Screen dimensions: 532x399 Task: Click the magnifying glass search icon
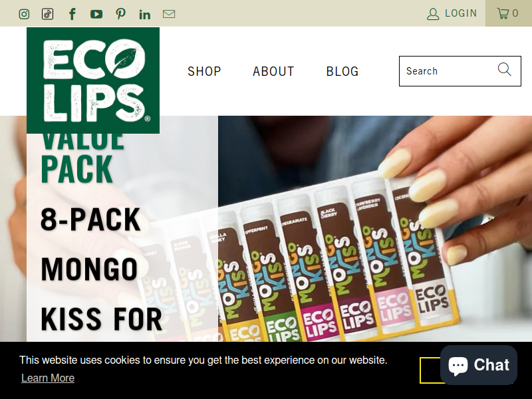(x=504, y=69)
